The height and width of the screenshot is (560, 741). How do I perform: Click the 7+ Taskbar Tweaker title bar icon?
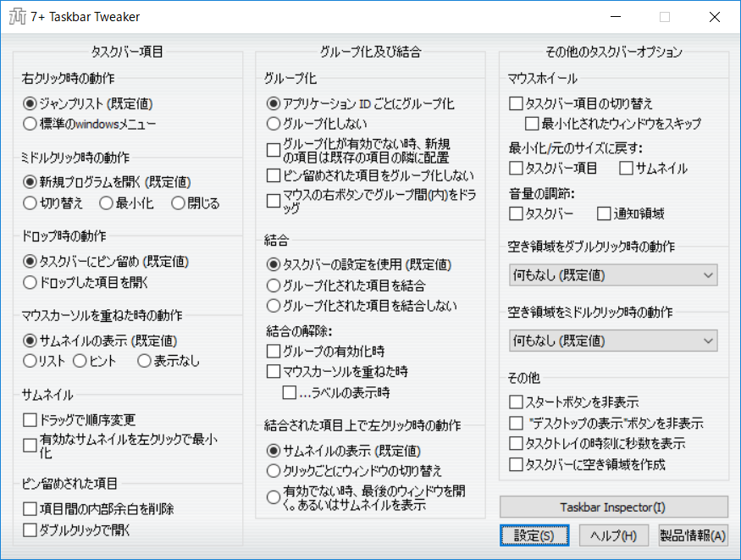(15, 16)
